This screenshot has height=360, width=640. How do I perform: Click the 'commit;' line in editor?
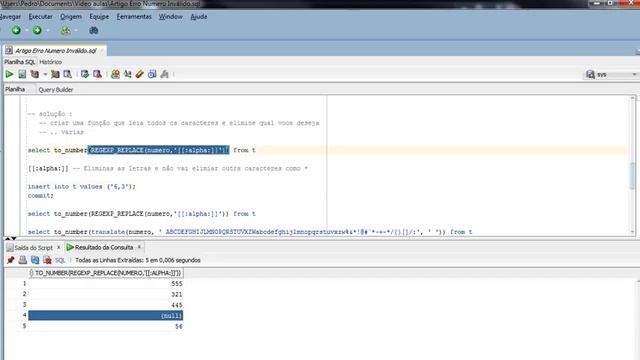pyautogui.click(x=40, y=196)
